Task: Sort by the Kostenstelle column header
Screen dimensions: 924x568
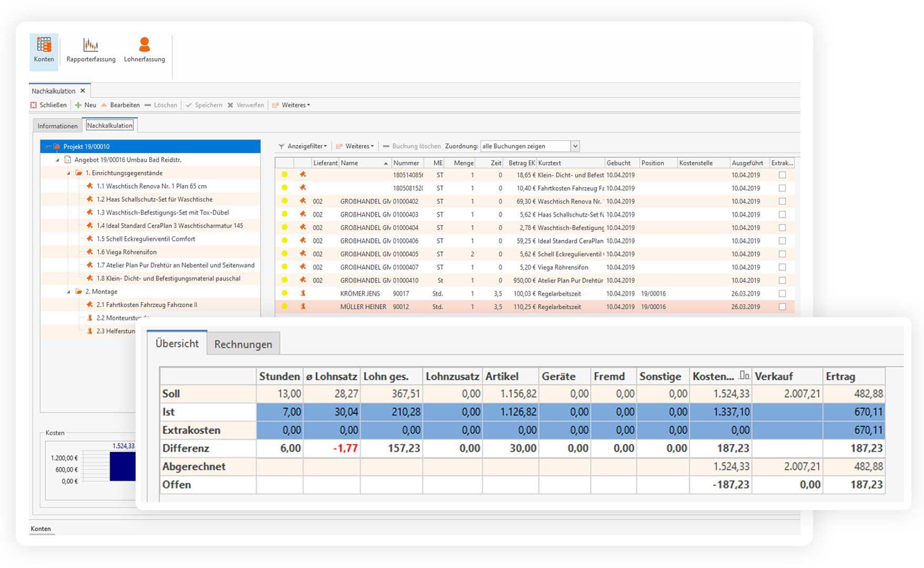Action: tap(703, 163)
